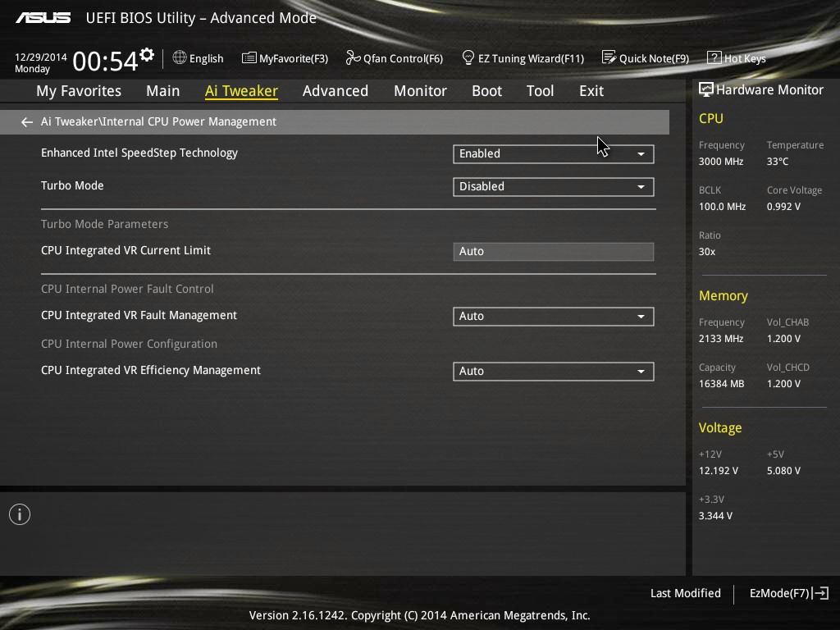
Task: Switch to the Monitor tab
Action: pyautogui.click(x=420, y=91)
